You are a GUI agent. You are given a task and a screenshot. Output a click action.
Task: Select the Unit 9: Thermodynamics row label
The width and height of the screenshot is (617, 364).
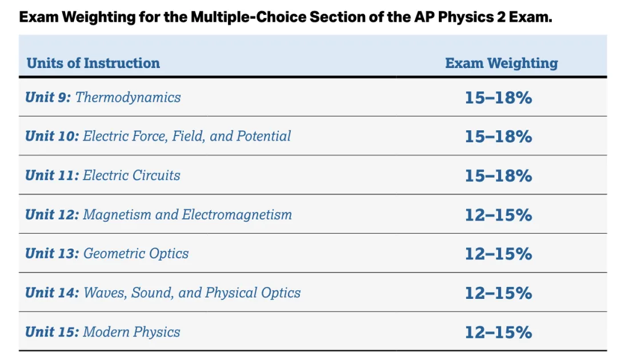coord(103,97)
